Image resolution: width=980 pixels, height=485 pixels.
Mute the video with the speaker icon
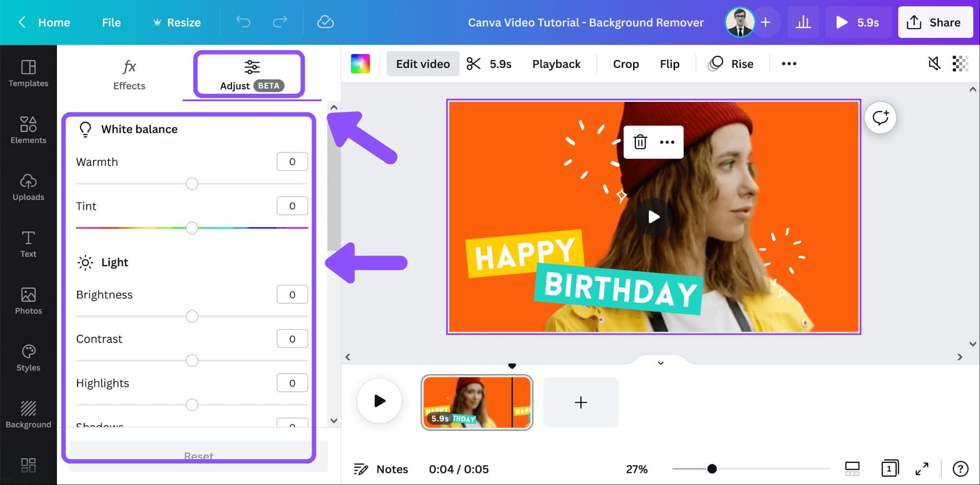tap(934, 63)
